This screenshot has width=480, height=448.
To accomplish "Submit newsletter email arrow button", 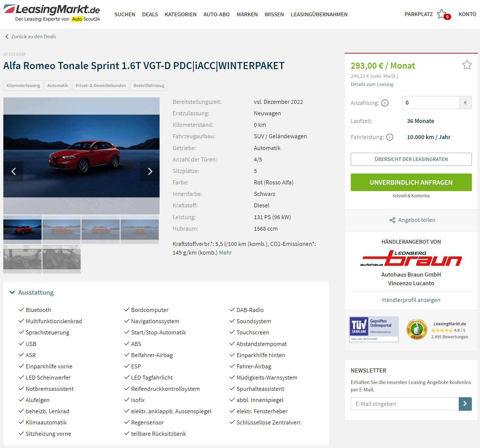I will click(465, 404).
